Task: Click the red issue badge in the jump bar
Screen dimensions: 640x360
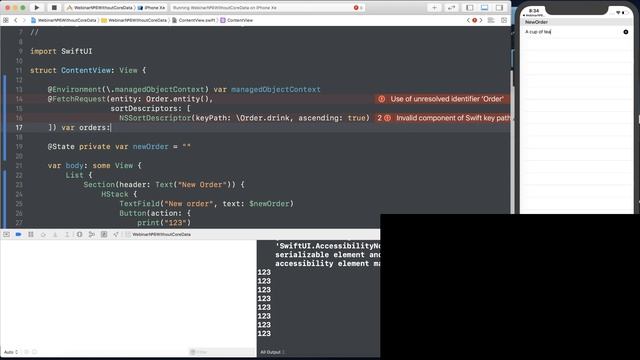Action: [474, 20]
